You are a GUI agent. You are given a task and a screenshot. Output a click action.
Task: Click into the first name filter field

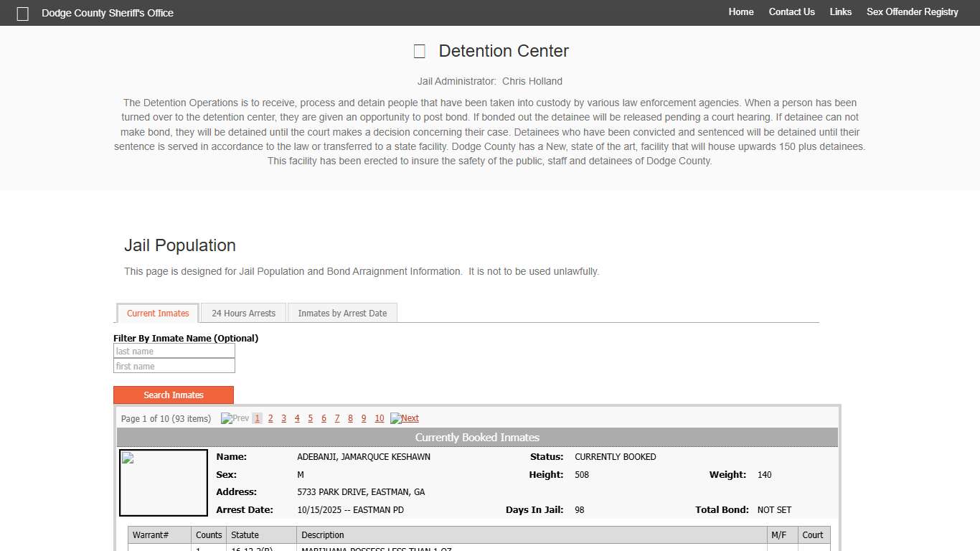click(174, 366)
